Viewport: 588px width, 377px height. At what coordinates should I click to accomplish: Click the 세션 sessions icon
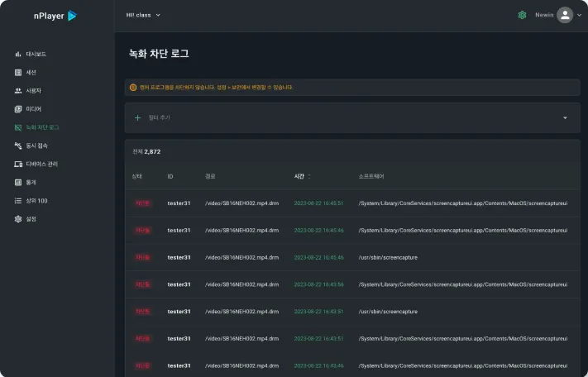17,72
